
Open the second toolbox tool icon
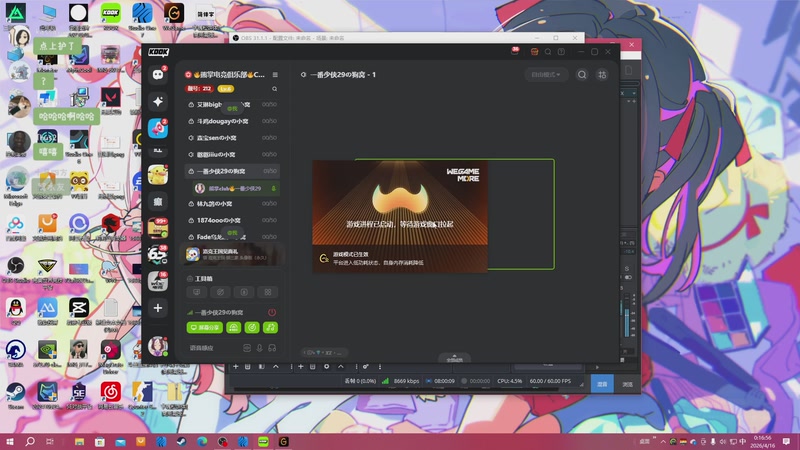click(x=220, y=292)
